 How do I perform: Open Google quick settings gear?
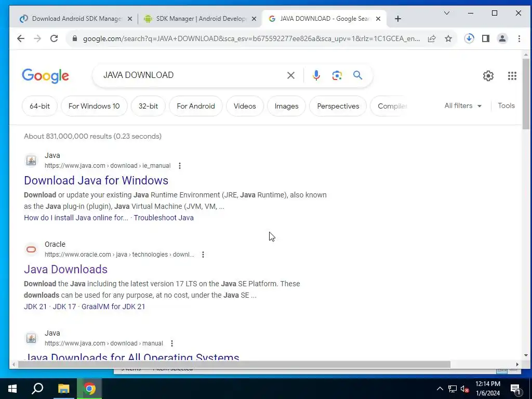pos(488,76)
